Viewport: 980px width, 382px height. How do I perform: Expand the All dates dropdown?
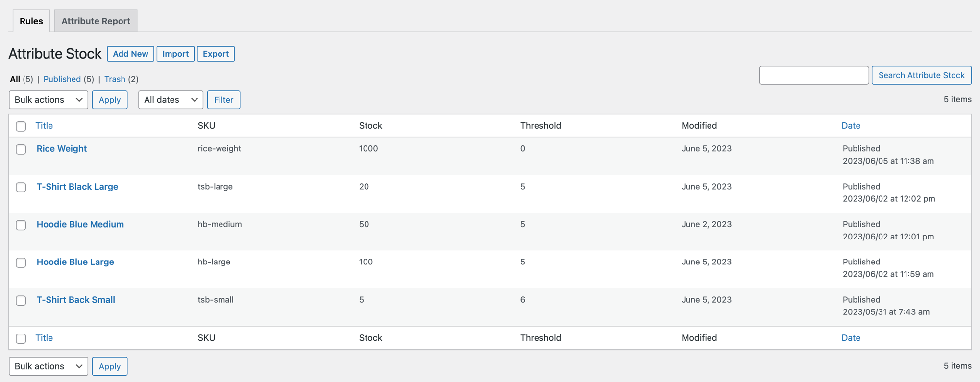click(x=171, y=100)
